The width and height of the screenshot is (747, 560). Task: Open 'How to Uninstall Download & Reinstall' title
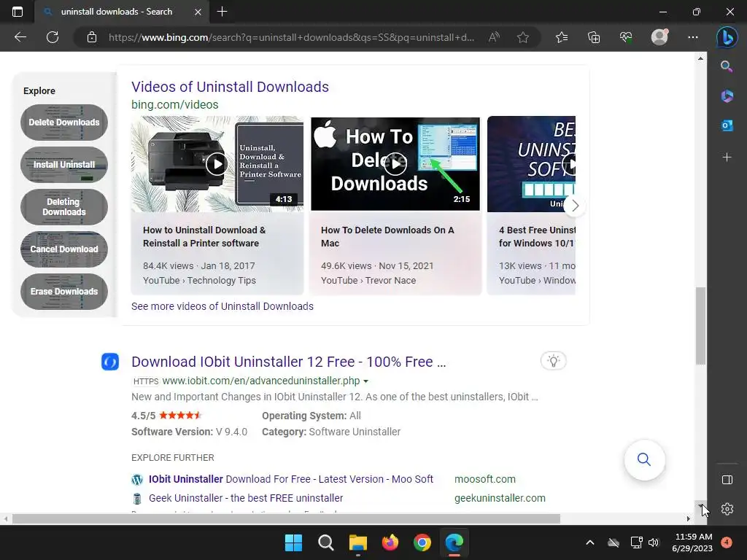coord(204,237)
